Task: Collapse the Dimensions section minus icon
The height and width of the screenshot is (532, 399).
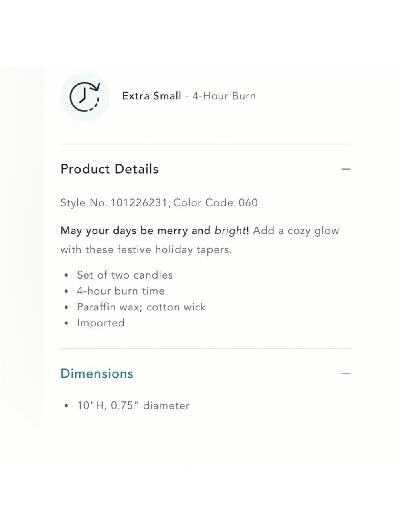Action: [x=346, y=374]
